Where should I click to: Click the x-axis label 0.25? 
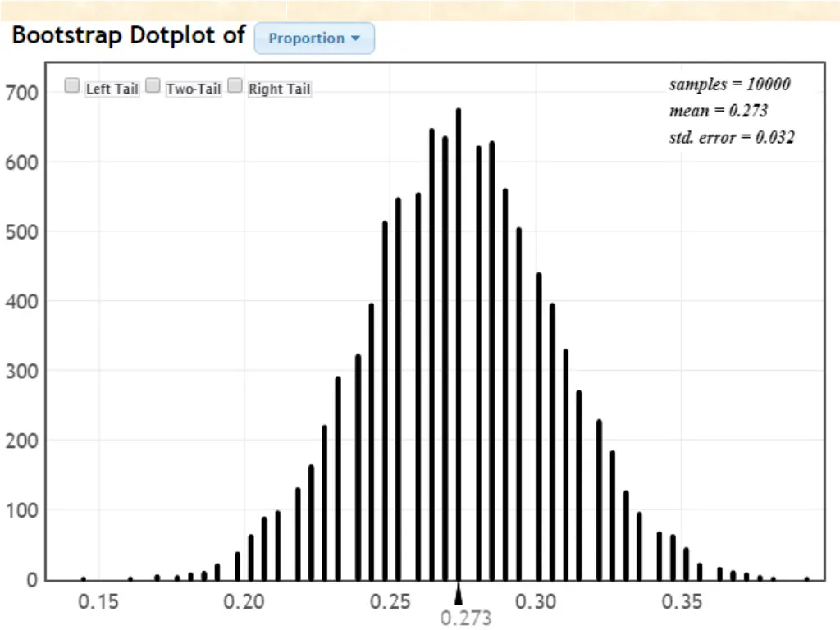[390, 601]
